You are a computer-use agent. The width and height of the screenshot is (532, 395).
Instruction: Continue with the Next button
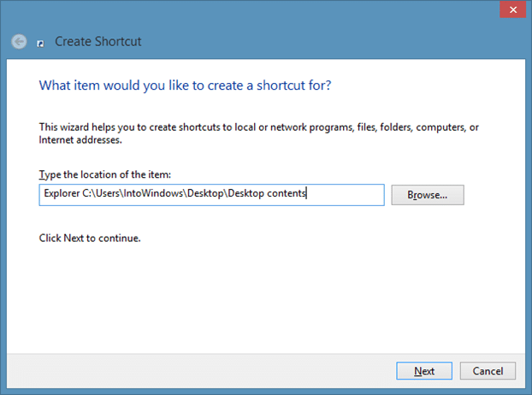pyautogui.click(x=424, y=370)
